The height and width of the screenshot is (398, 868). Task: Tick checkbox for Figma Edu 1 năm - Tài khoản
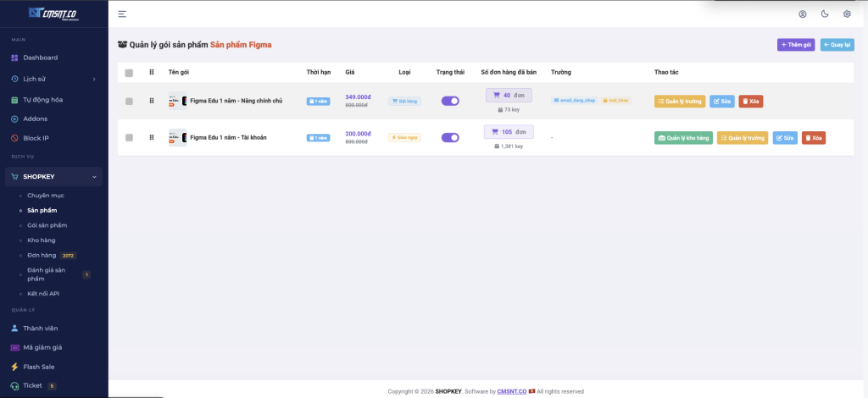(129, 137)
